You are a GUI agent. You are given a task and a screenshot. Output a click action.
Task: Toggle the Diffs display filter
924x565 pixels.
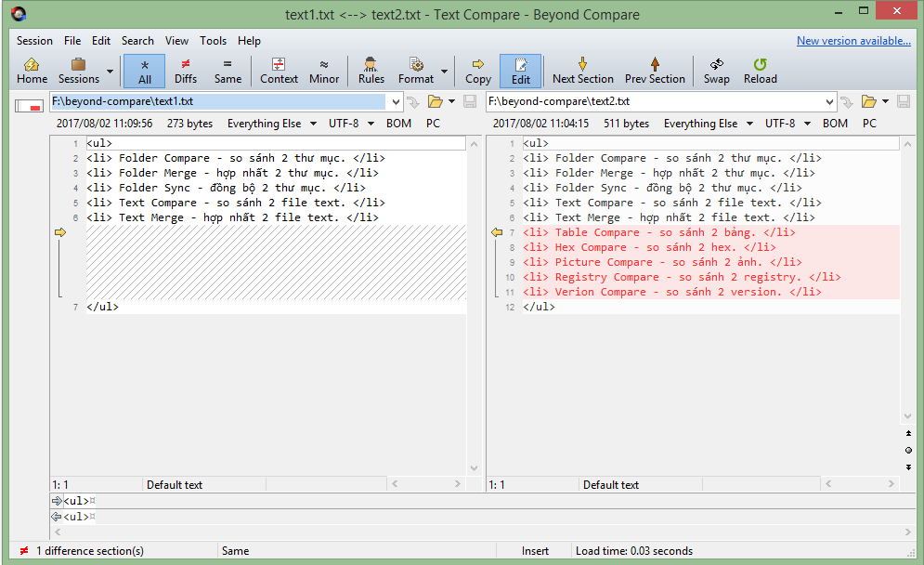[x=186, y=72]
